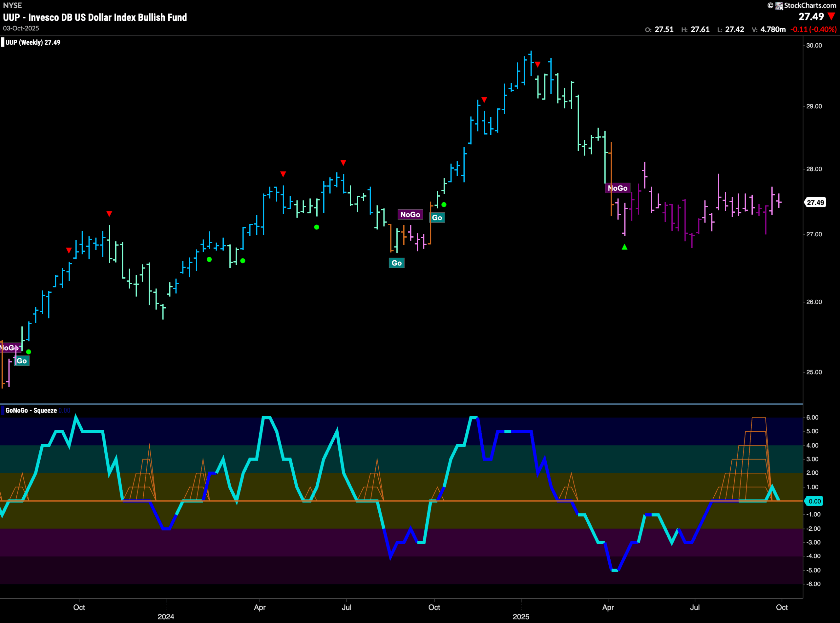Click the 30.00 price axis label
The image size is (840, 623).
(x=814, y=45)
